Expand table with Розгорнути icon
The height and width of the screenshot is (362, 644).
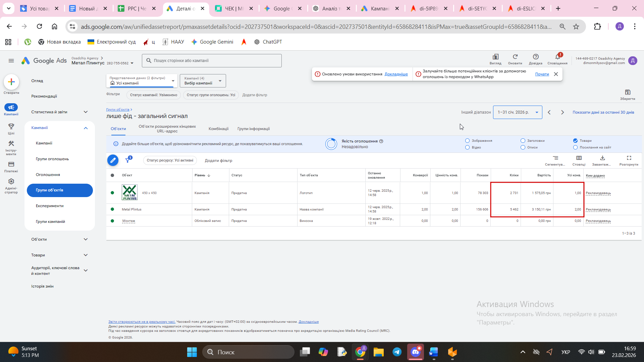tap(629, 158)
